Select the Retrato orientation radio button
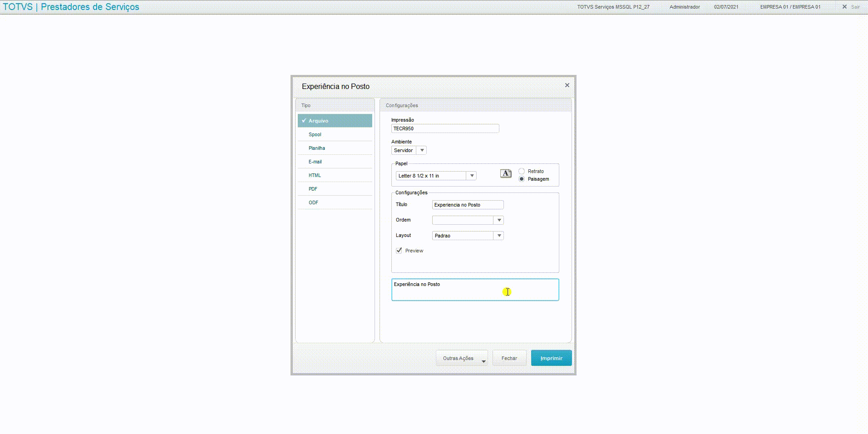Viewport: 868px width, 434px height. 522,171
